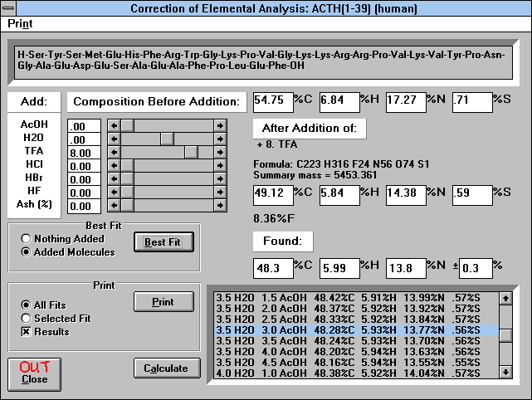This screenshot has width=532, height=400.
Task: Click right arrow of HCl scrollbar
Action: (220, 166)
